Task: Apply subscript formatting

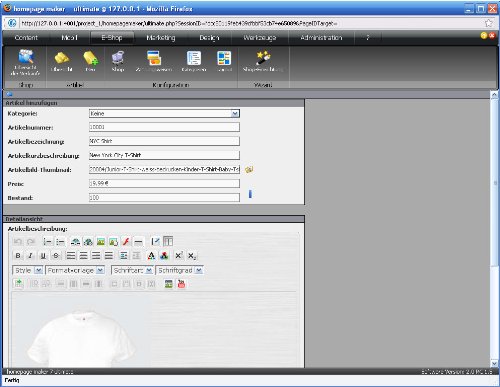Action: pos(192,256)
